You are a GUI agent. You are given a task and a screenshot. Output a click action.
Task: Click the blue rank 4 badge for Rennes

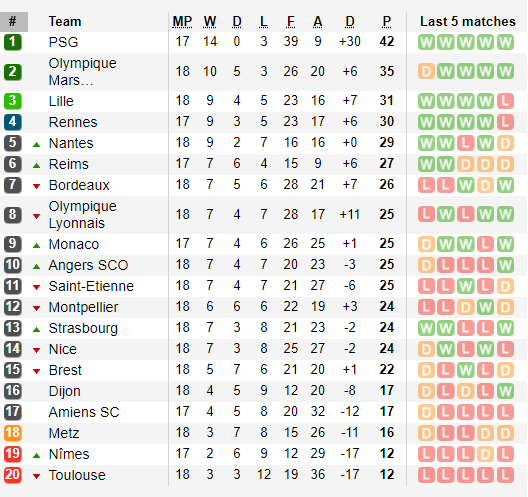tap(12, 122)
